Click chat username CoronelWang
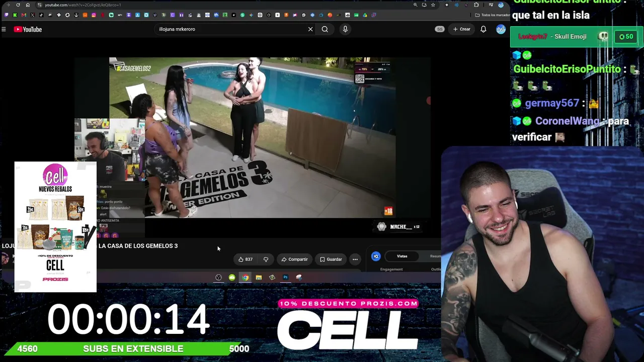 pyautogui.click(x=568, y=121)
